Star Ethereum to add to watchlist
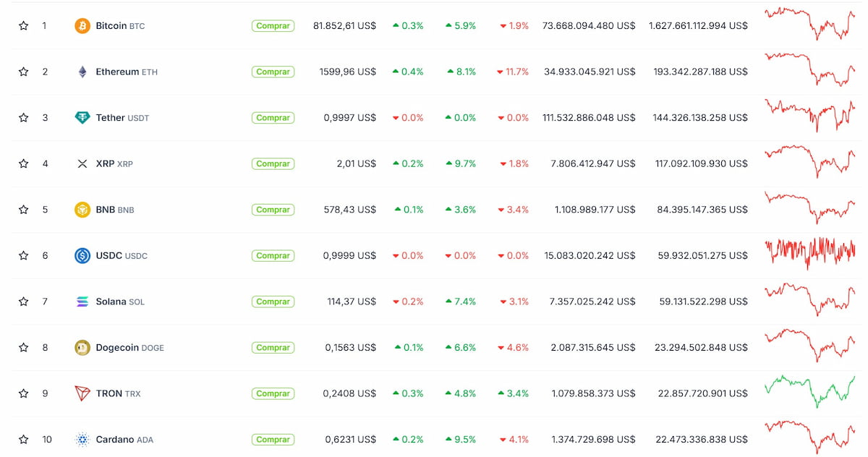 (x=23, y=72)
